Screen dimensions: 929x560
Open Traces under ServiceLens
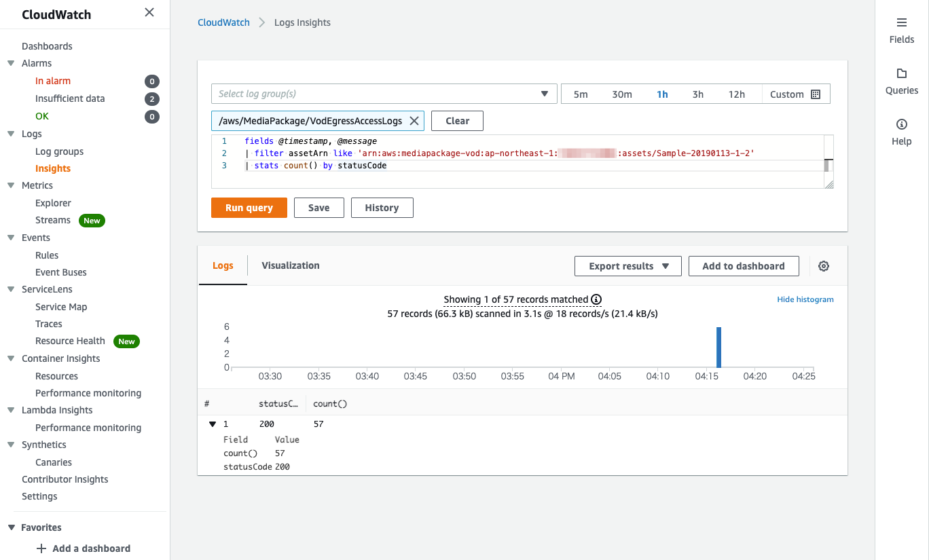point(49,324)
